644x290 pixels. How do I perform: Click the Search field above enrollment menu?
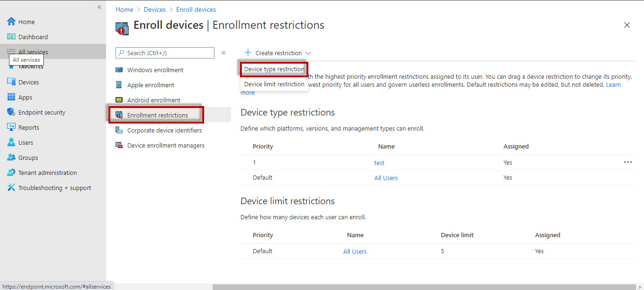click(x=165, y=52)
